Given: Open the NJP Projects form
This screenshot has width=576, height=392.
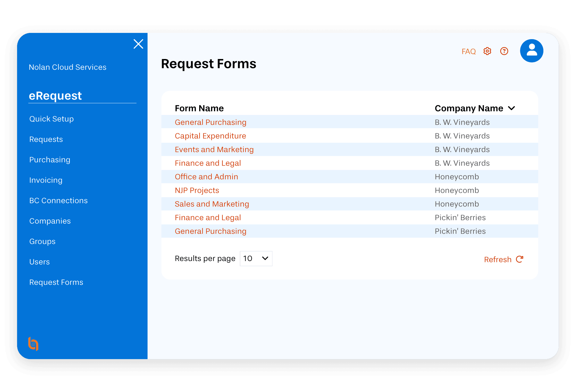Looking at the screenshot, I should (x=197, y=190).
